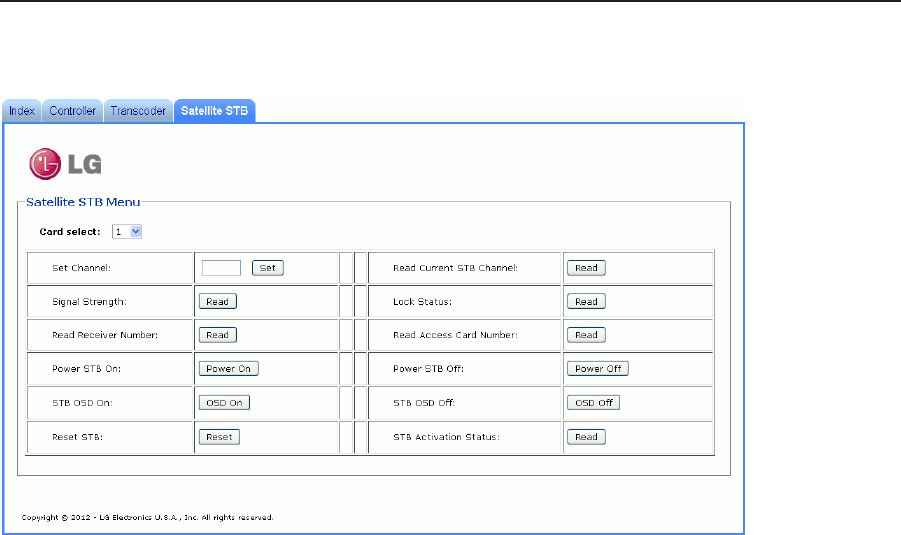Read the Current STB Channel
This screenshot has height=535, width=901.
coord(586,268)
